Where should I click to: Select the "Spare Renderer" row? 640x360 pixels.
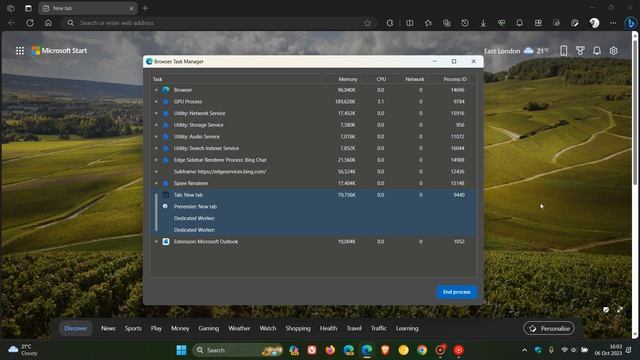[x=313, y=183]
